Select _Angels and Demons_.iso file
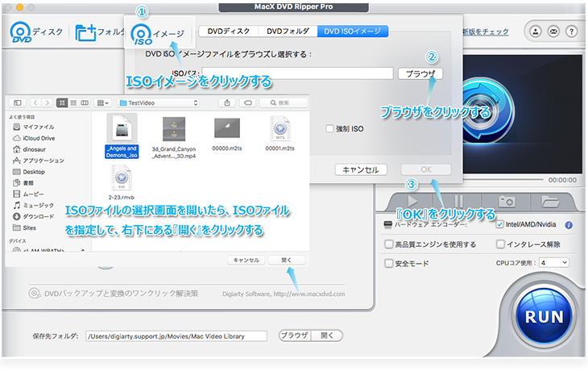The height and width of the screenshot is (371, 588). pos(122,136)
